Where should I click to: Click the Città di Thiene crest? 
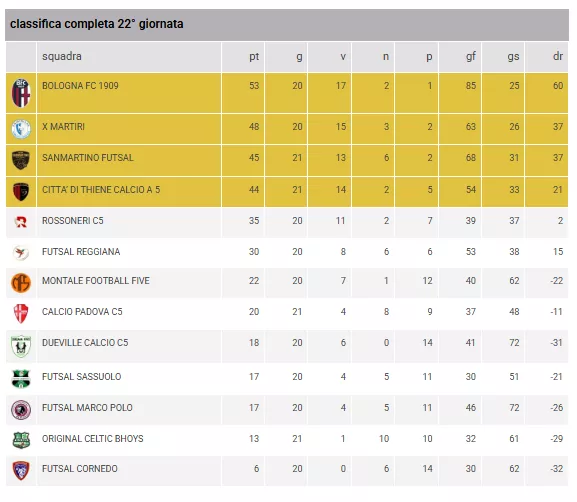click(x=21, y=191)
